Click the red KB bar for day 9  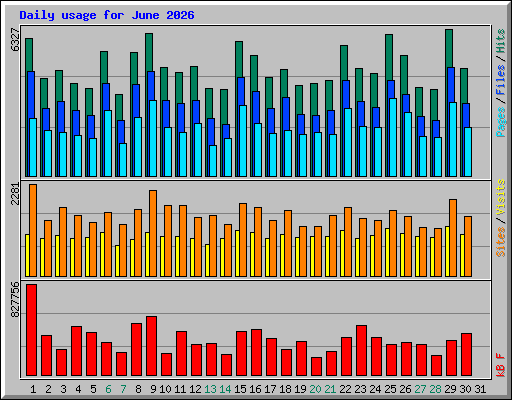coord(152,346)
